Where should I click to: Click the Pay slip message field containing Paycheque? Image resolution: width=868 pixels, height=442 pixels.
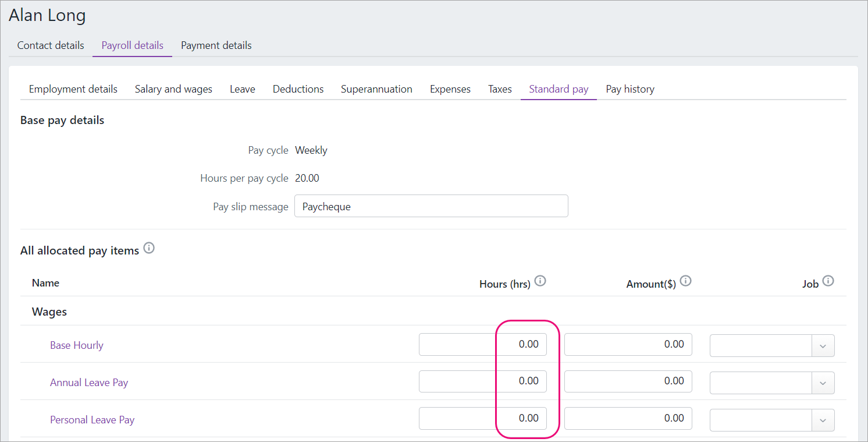point(431,206)
